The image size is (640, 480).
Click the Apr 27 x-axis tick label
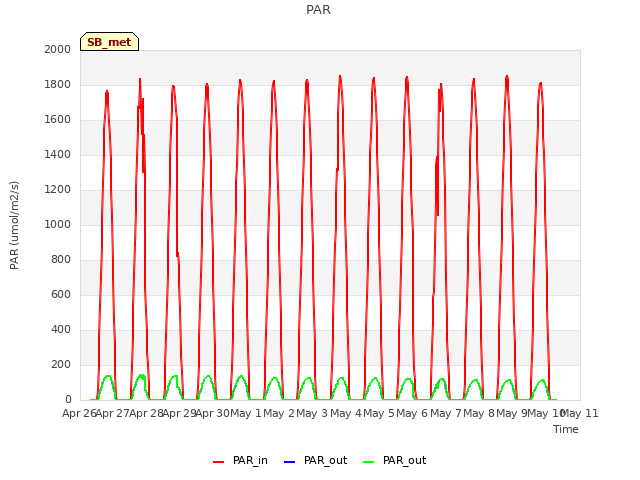(x=113, y=413)
